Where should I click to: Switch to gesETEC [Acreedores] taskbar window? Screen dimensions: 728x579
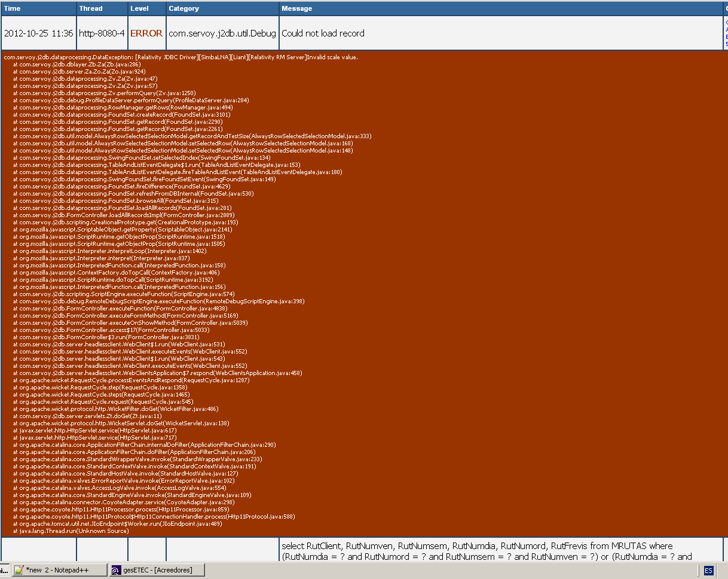point(158,570)
